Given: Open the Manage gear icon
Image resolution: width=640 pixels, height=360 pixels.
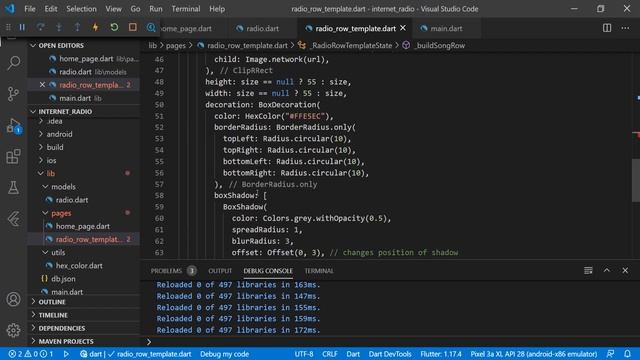Looking at the screenshot, I should (13, 330).
